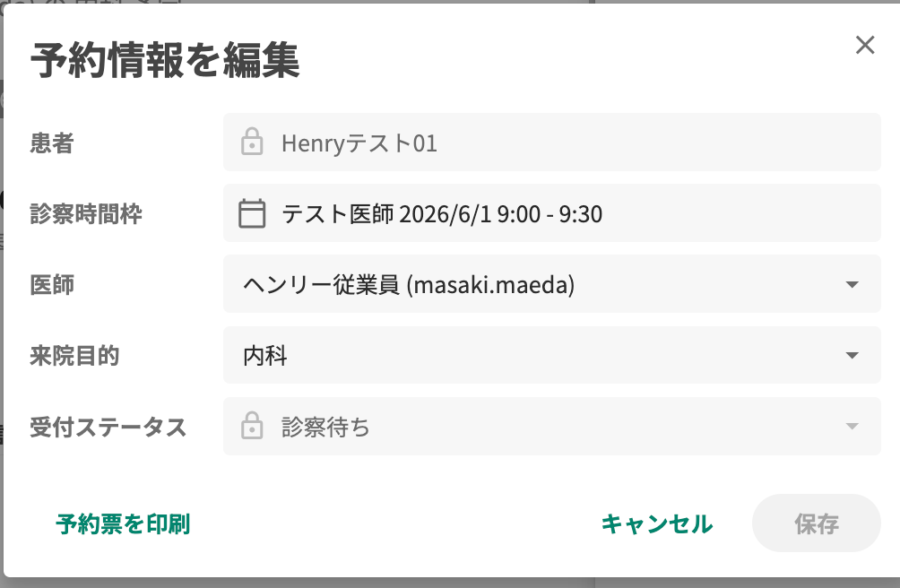Open the テスト医師 2026/6/1 time slot field
The height and width of the screenshot is (588, 900).
551,213
